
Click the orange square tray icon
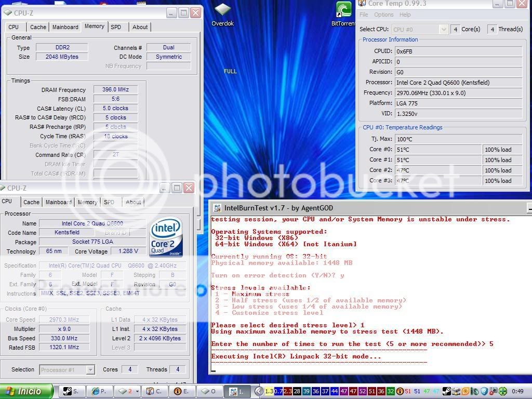(x=465, y=391)
